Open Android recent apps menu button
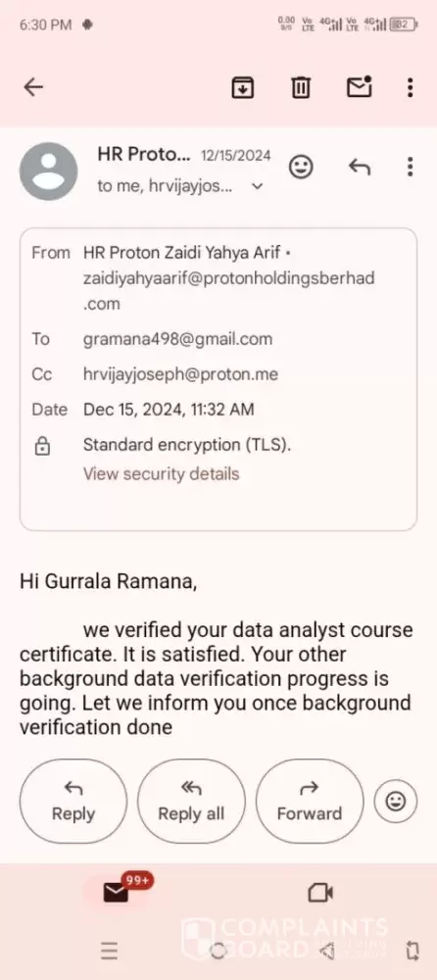Screen dimensions: 437x980 click(x=109, y=952)
